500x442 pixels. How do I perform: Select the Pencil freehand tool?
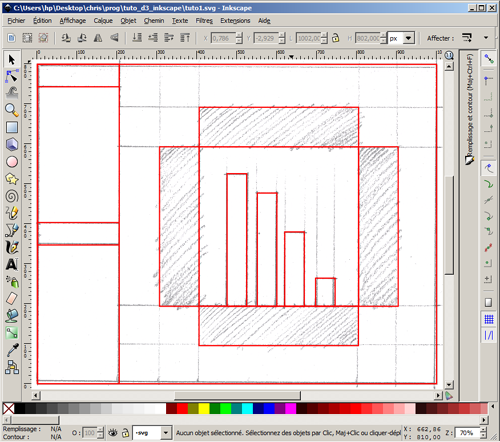click(12, 213)
